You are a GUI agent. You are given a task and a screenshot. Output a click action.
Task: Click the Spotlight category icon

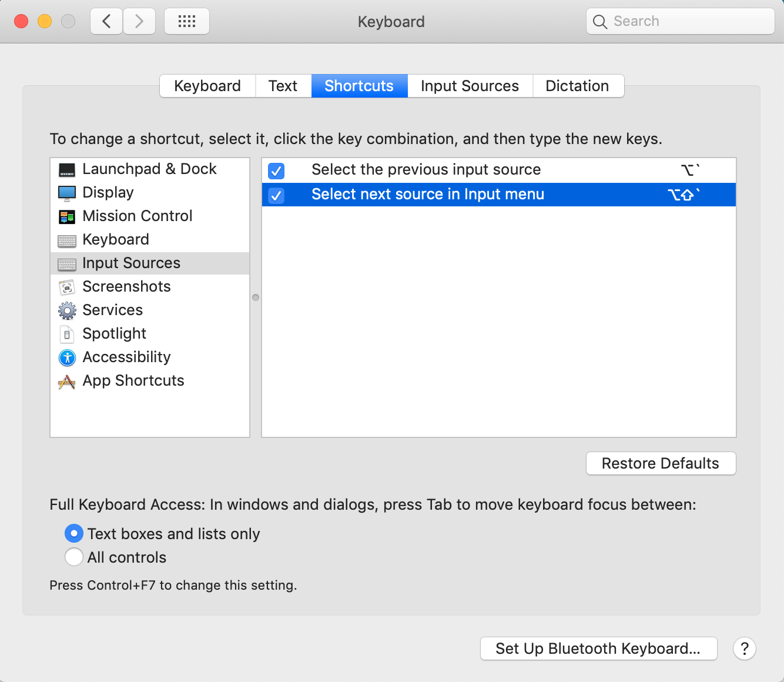coord(67,334)
